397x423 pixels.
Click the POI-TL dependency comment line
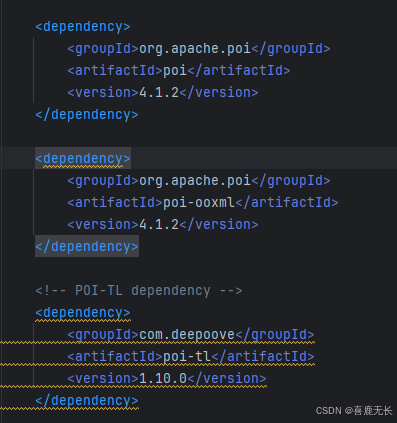139,291
